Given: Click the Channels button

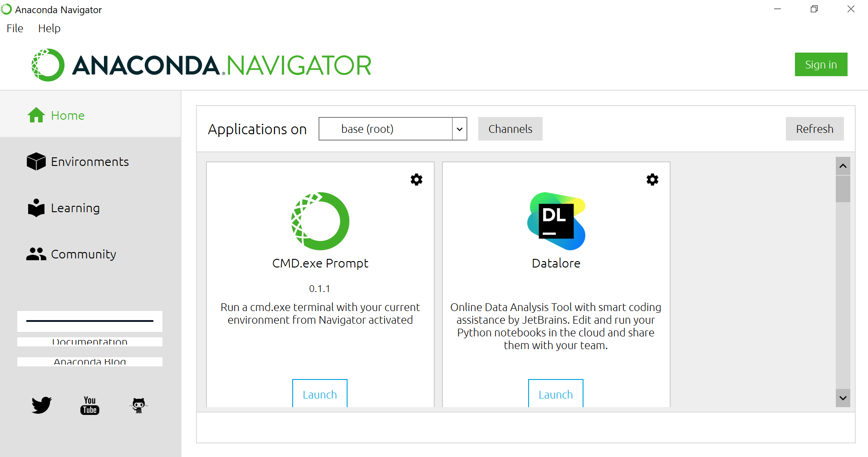Looking at the screenshot, I should click(x=510, y=129).
